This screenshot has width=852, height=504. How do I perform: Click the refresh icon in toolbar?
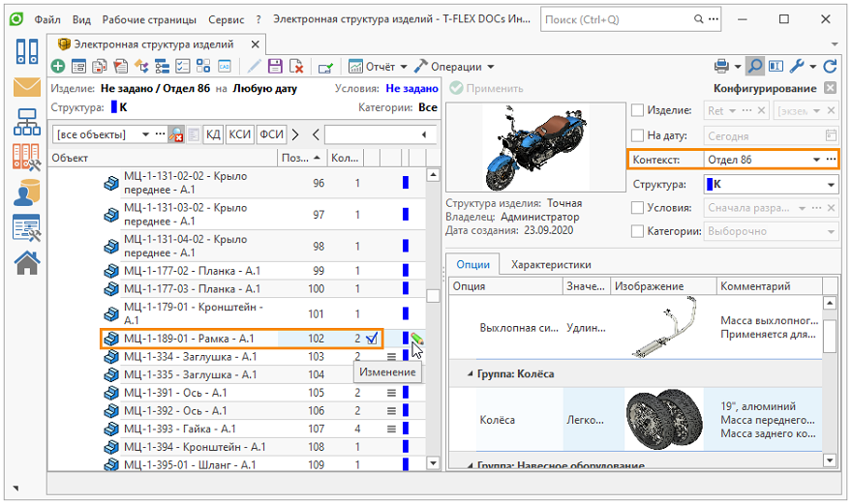(x=830, y=67)
